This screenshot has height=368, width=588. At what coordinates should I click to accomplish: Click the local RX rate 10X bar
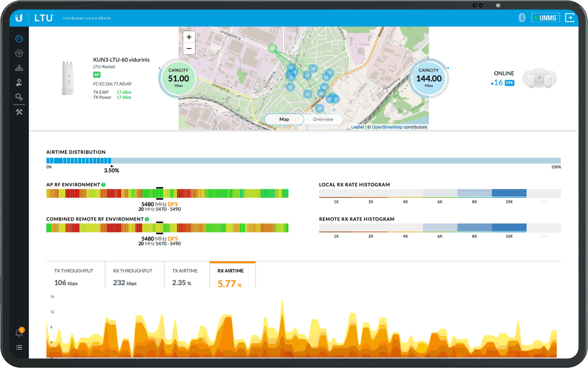point(509,193)
